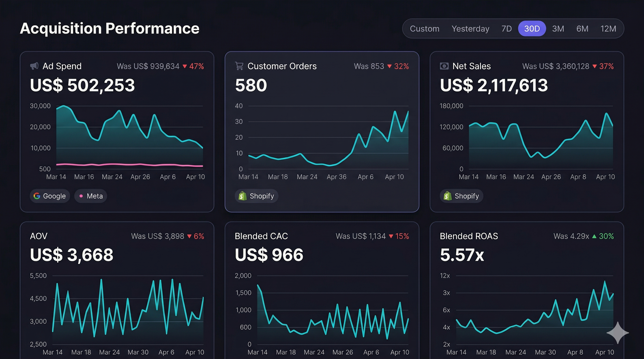Click the US$ 502,253 value
Image resolution: width=644 pixels, height=359 pixels.
[x=82, y=85]
